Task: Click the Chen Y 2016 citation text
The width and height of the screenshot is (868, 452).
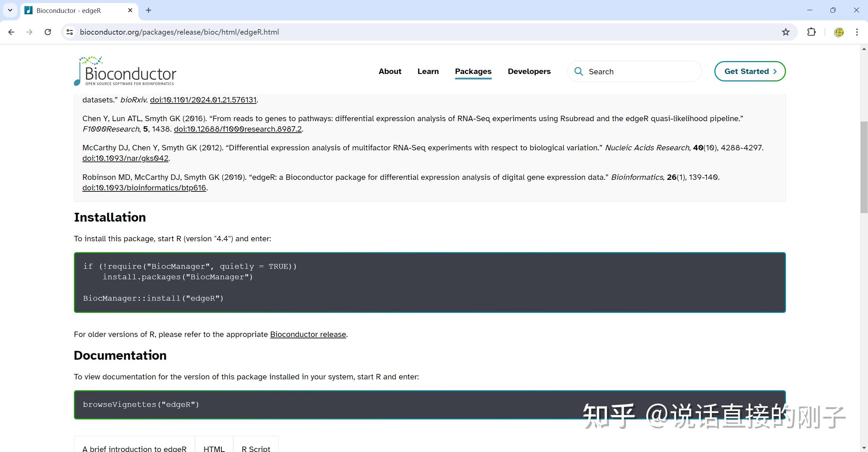Action: coord(413,124)
